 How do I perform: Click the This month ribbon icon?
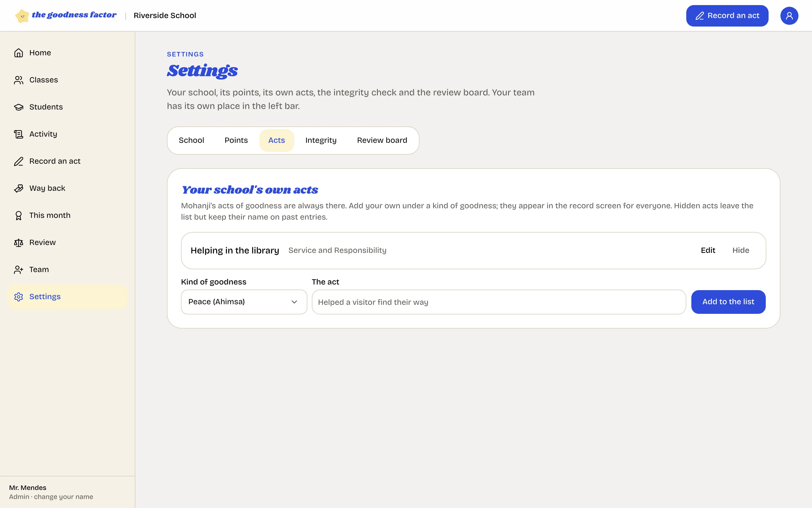coord(18,215)
